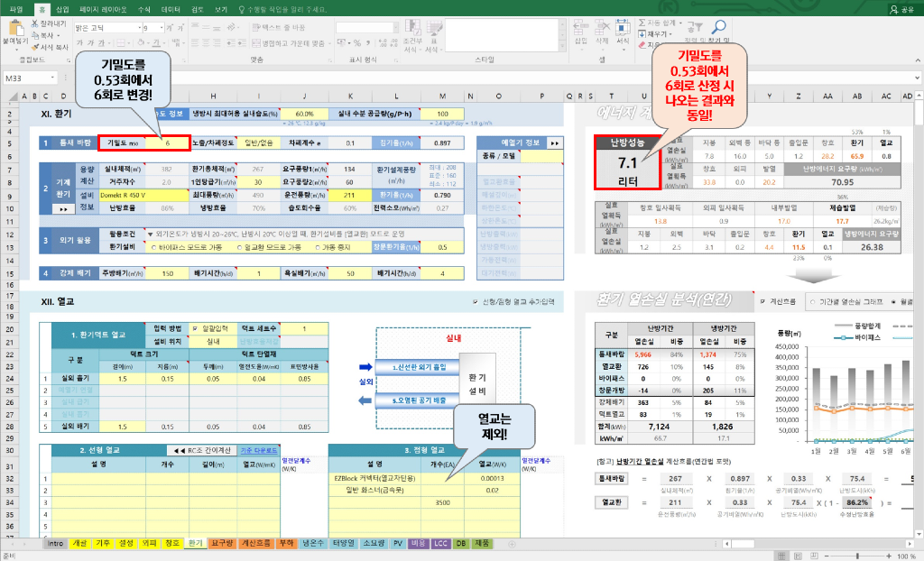Click the 기준 다운로드 link
The width and height of the screenshot is (924, 561).
tap(260, 449)
